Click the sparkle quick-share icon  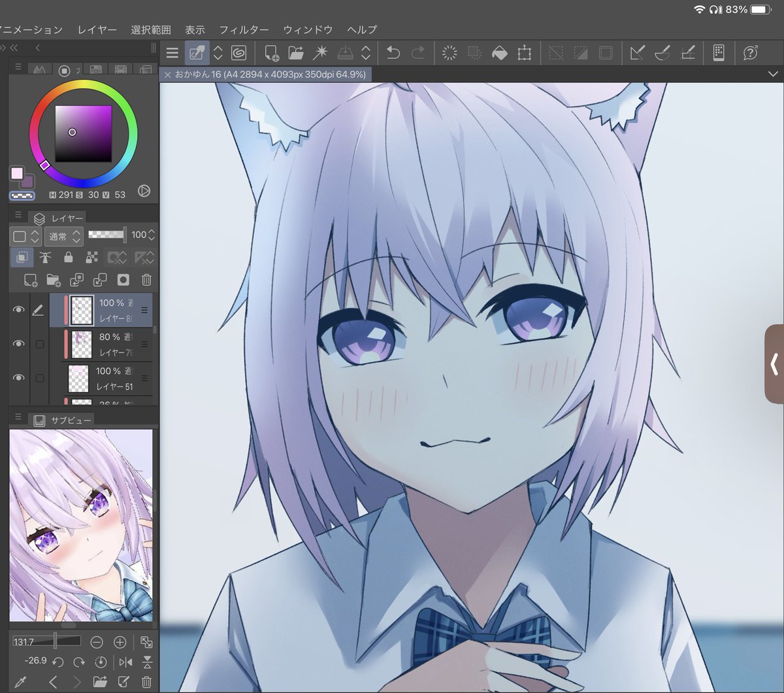(320, 53)
